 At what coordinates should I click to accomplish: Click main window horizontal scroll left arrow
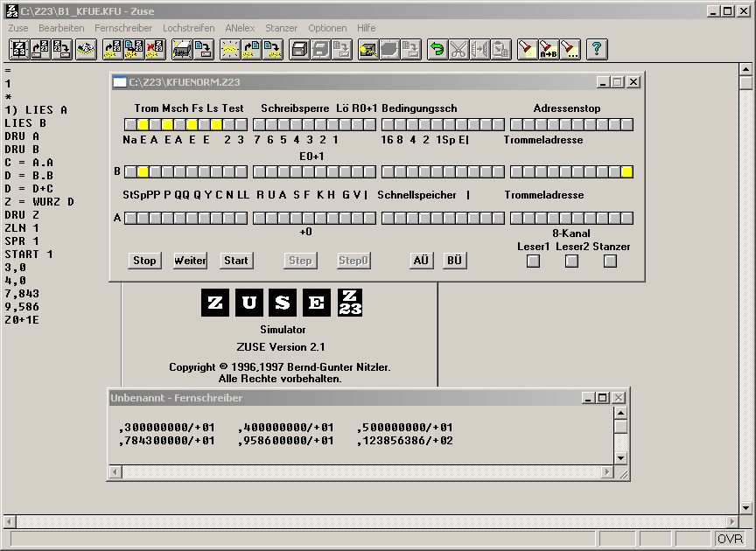click(x=10, y=521)
